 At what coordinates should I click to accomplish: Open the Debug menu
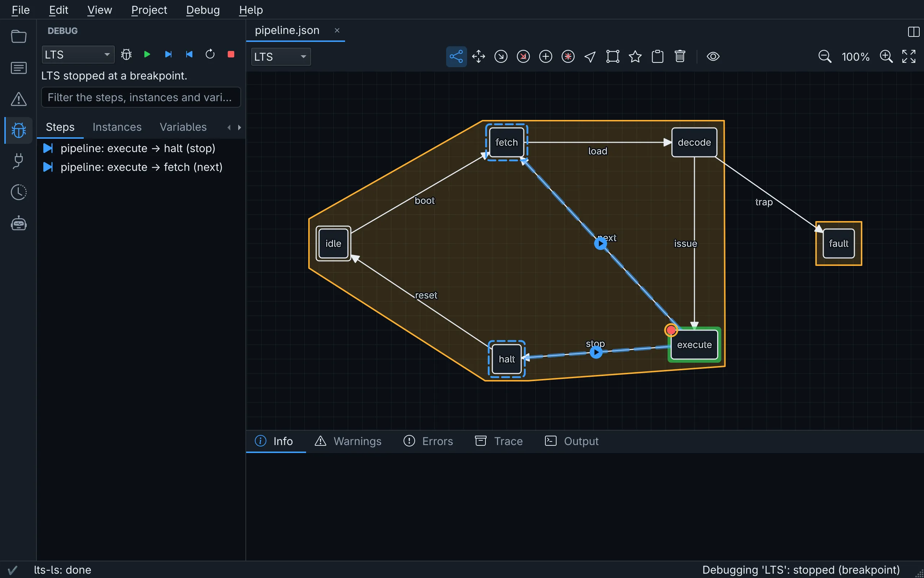(x=203, y=10)
